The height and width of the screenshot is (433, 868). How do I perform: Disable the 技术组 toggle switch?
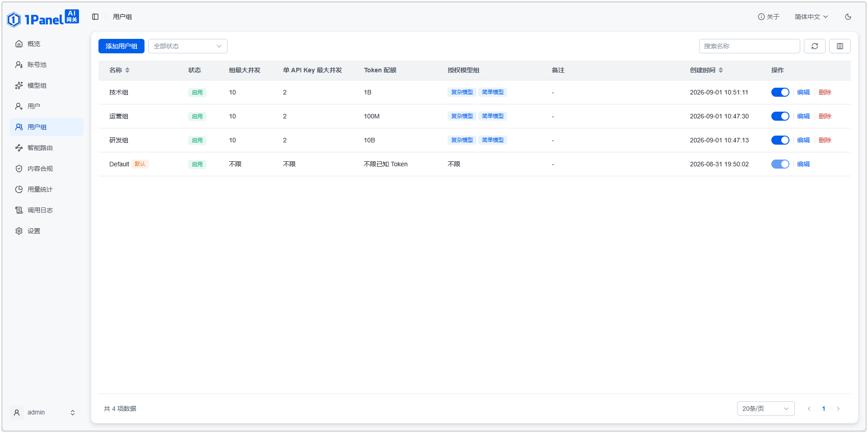[780, 92]
